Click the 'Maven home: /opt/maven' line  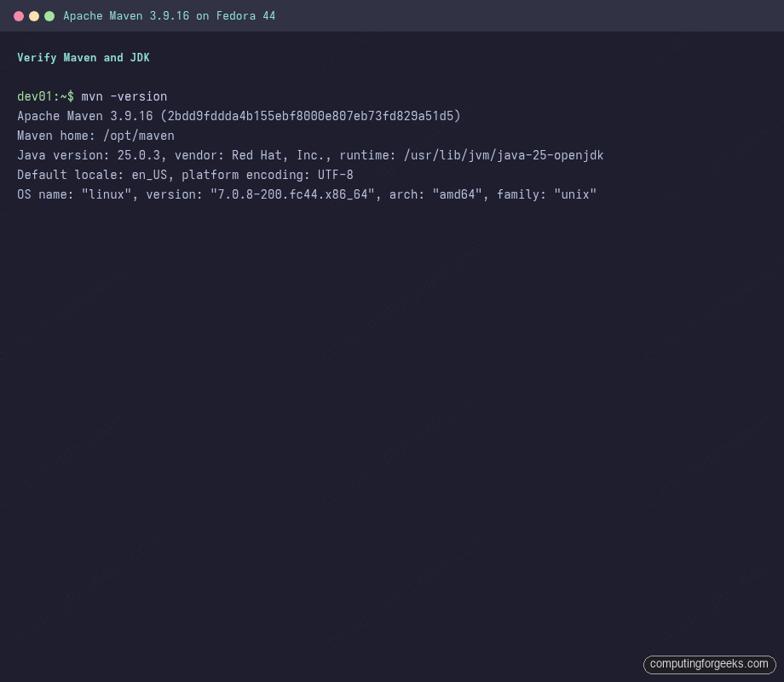click(96, 136)
